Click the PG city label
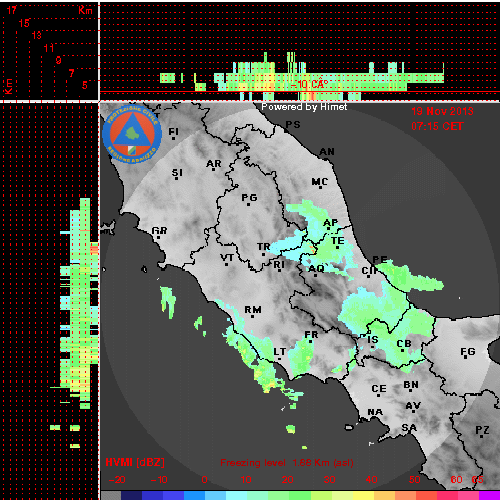 (x=249, y=198)
